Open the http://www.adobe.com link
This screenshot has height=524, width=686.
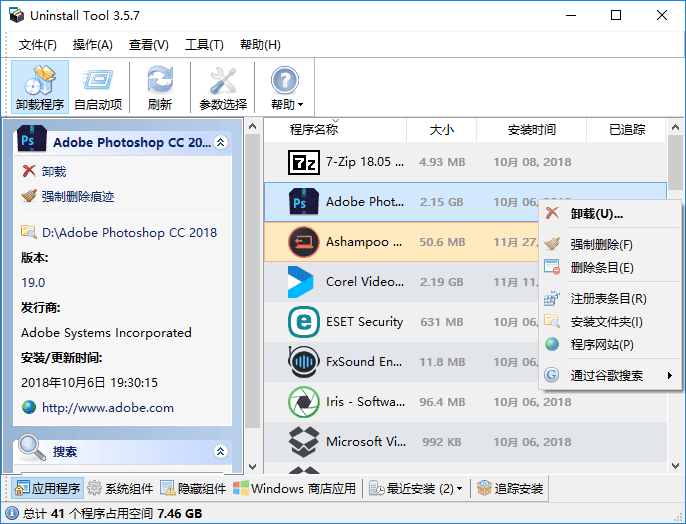(x=108, y=408)
